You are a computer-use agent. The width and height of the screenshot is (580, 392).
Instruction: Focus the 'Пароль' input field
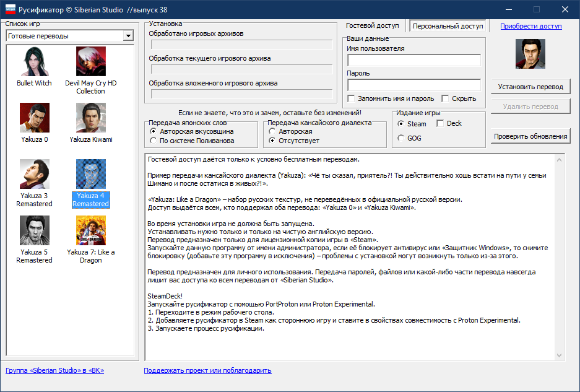[x=414, y=85]
